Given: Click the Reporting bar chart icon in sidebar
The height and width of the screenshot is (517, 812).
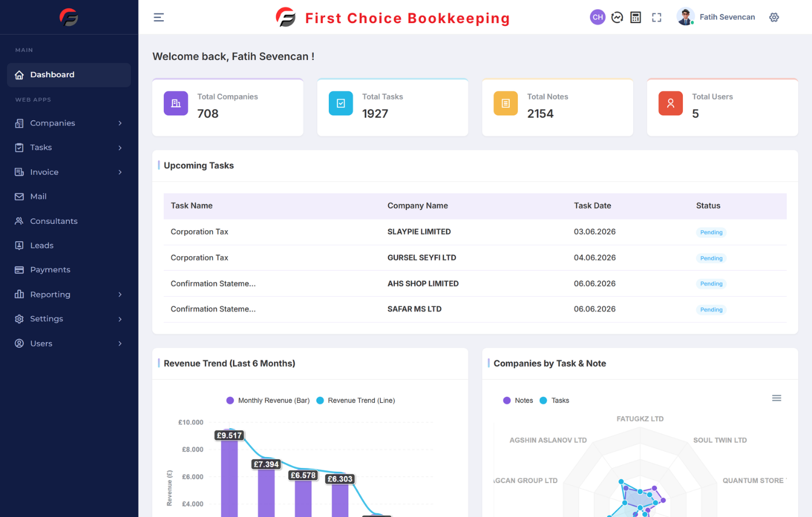Looking at the screenshot, I should pos(19,294).
